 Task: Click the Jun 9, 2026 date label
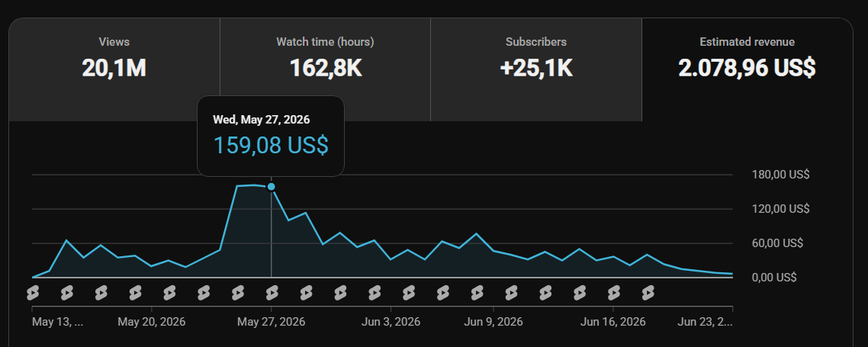click(x=493, y=322)
